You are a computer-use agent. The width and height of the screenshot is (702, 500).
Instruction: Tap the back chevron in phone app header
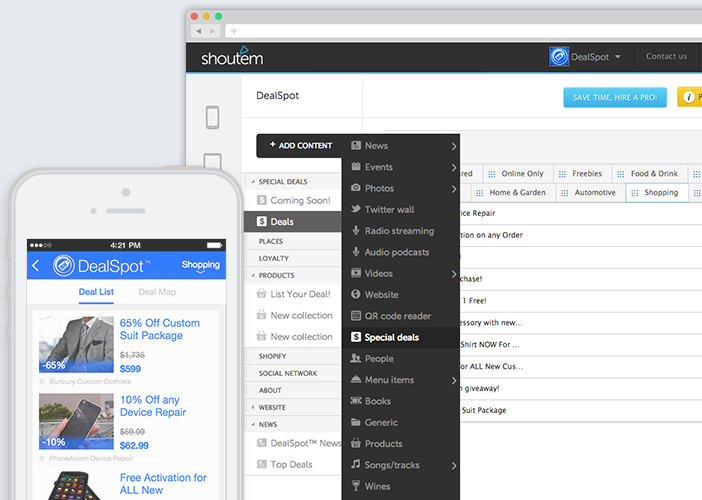pyautogui.click(x=36, y=265)
